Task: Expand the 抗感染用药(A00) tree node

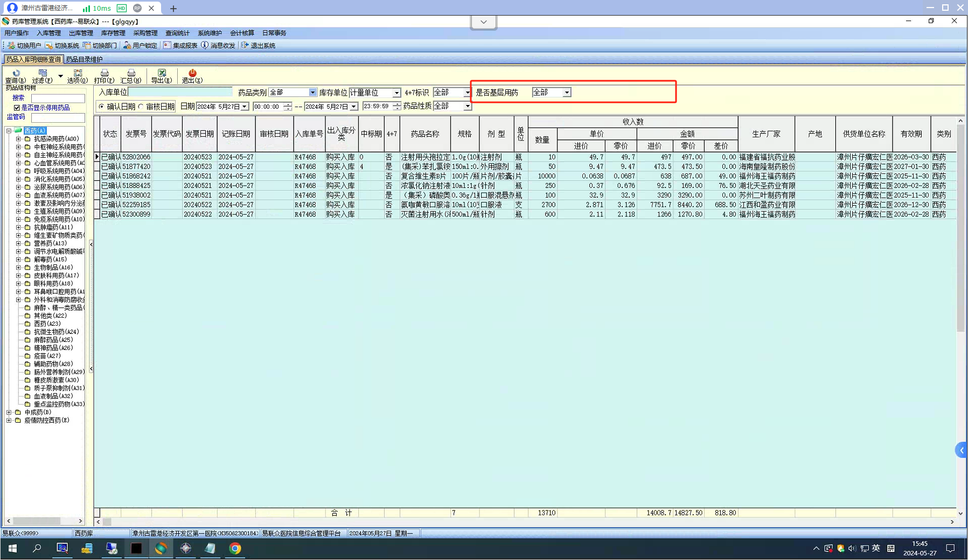Action: click(x=18, y=139)
